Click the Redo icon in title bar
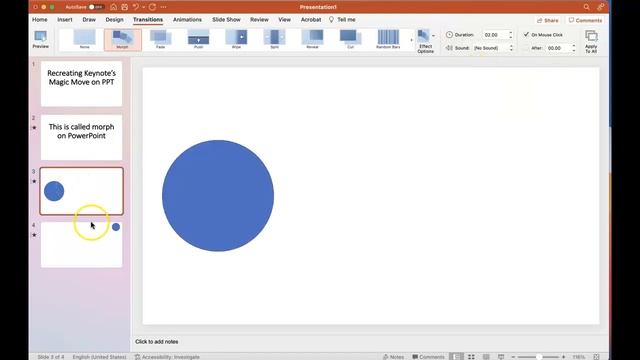Viewport: 640px width, 360px height. (152, 7)
